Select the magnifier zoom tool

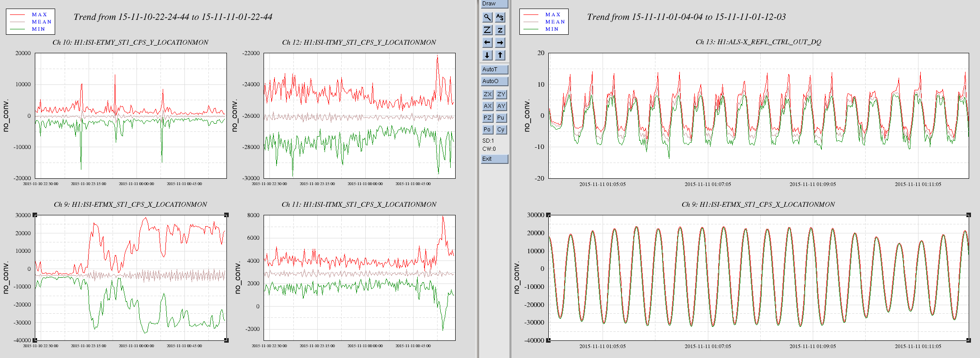(487, 17)
